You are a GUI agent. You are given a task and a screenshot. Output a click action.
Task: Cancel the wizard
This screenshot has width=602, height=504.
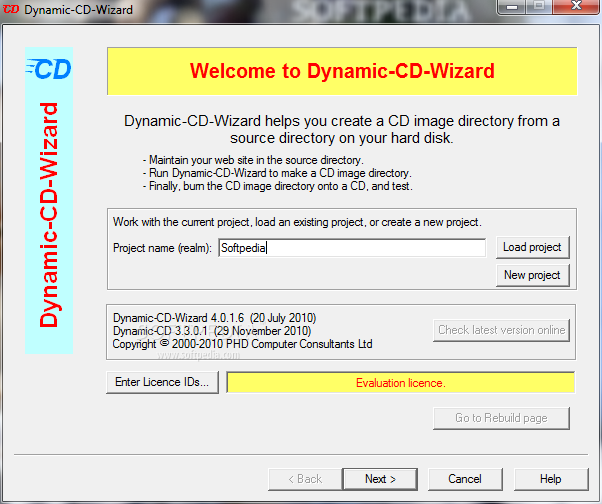point(465,479)
